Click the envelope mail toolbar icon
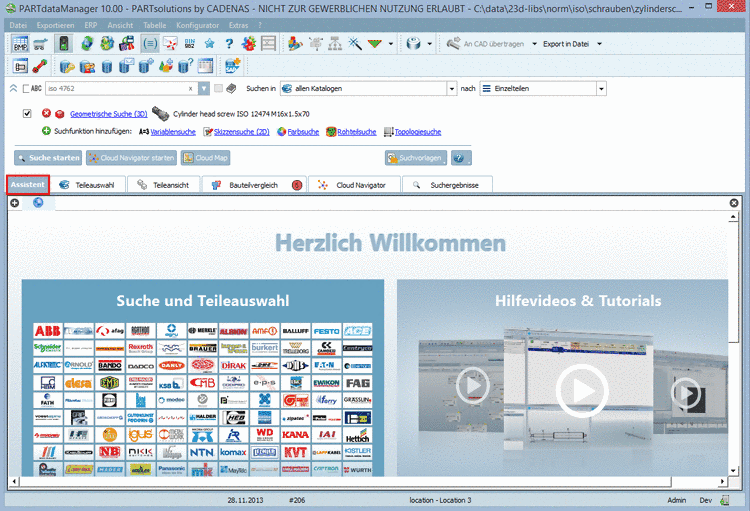 pyautogui.click(x=170, y=44)
